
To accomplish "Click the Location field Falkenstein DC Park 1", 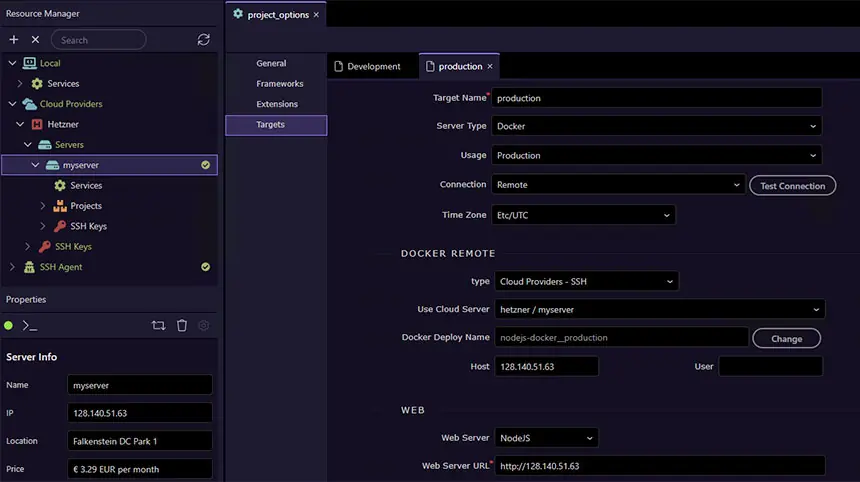I will coord(140,441).
